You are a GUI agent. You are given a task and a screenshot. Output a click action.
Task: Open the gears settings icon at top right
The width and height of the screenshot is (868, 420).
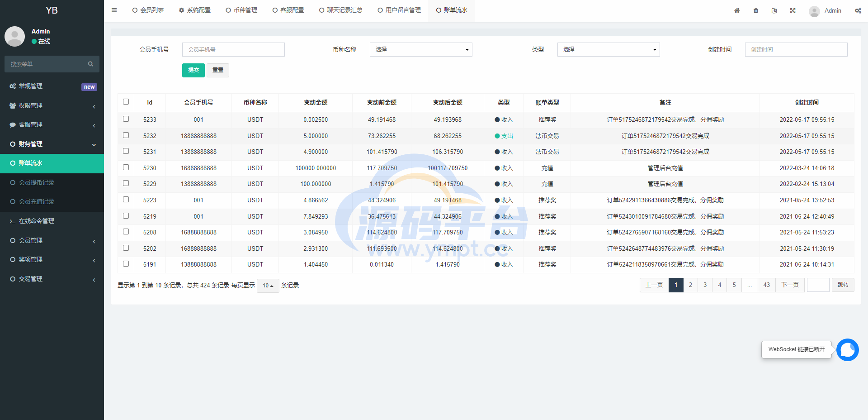tap(858, 10)
